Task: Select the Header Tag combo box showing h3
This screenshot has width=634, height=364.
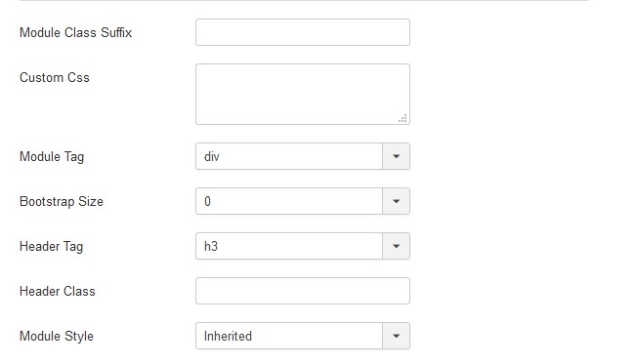Action: (303, 246)
